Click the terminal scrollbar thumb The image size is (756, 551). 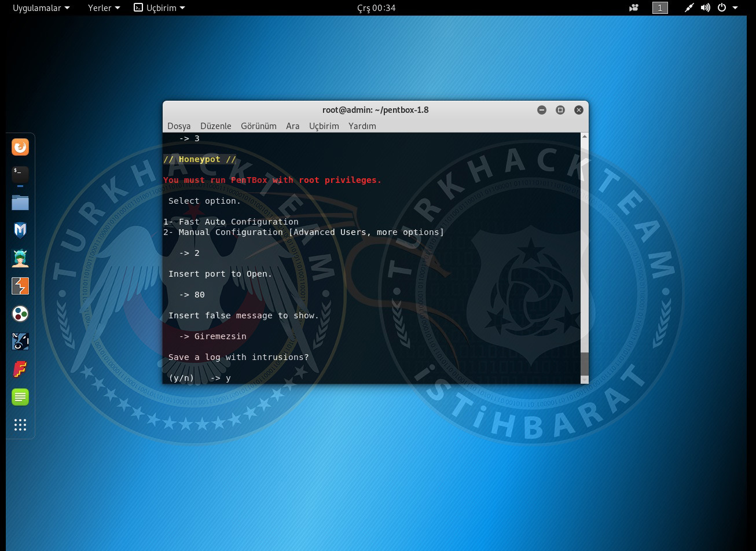coord(585,363)
